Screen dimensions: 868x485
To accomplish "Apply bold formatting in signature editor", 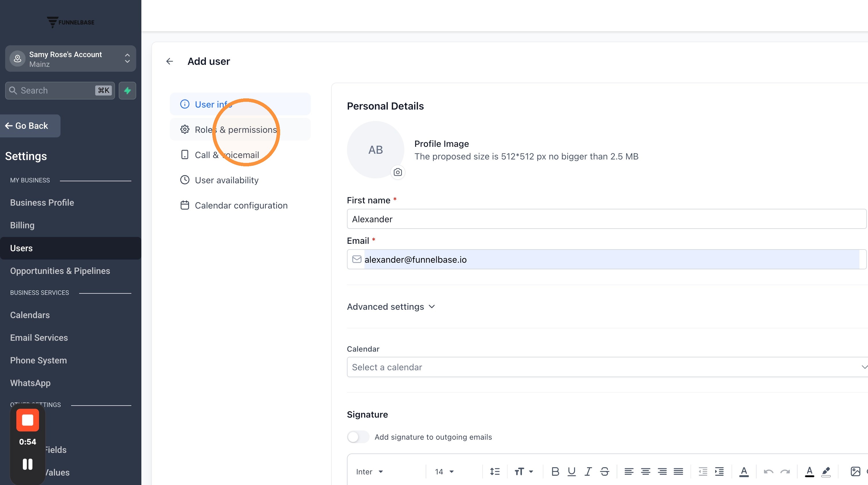I will pos(555,472).
